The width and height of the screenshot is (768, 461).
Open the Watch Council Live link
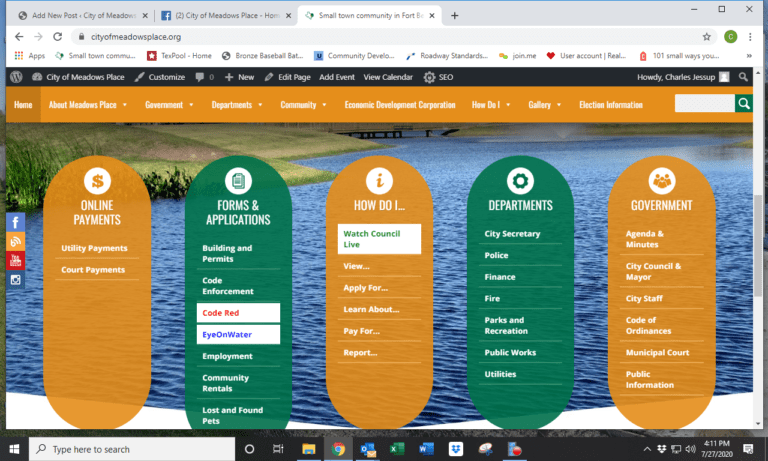(x=379, y=239)
